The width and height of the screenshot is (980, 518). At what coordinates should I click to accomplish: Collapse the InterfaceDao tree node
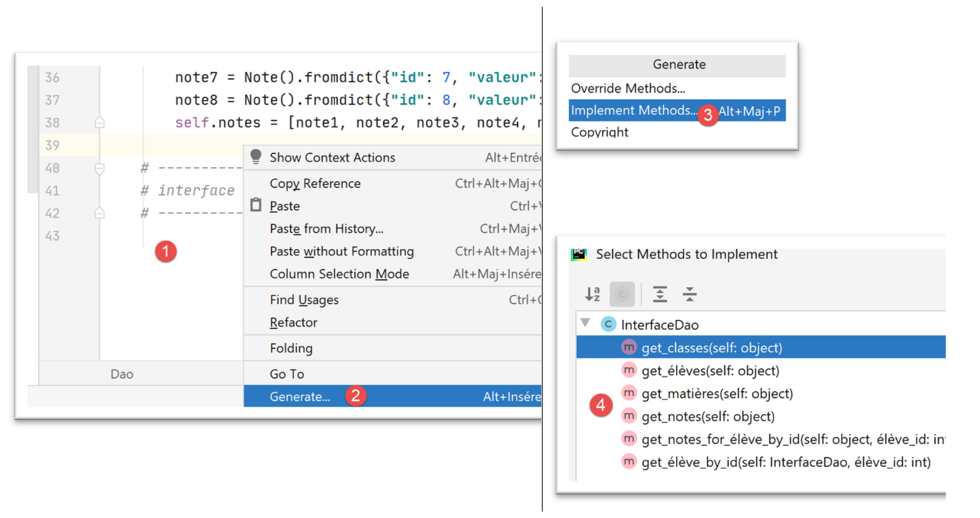[586, 323]
